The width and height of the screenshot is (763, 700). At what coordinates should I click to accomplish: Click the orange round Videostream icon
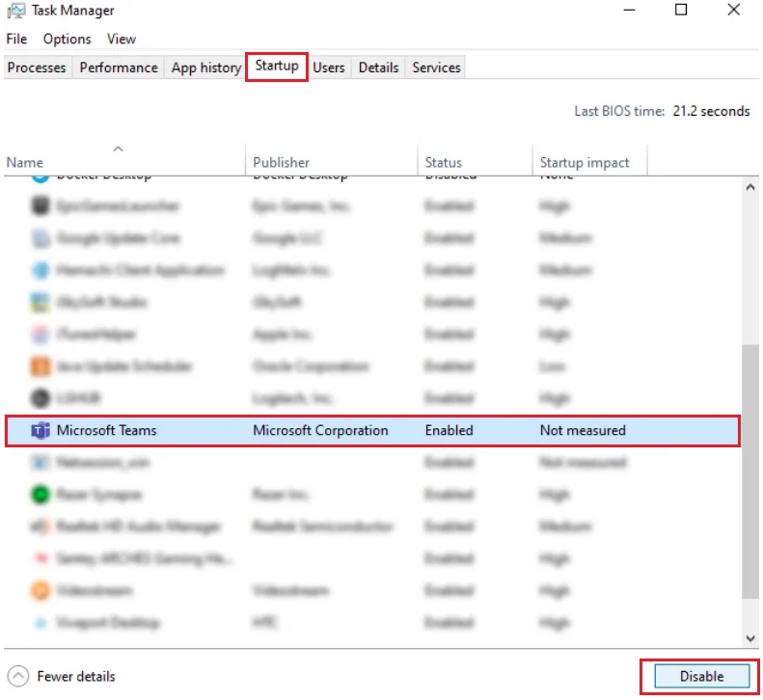(x=41, y=590)
